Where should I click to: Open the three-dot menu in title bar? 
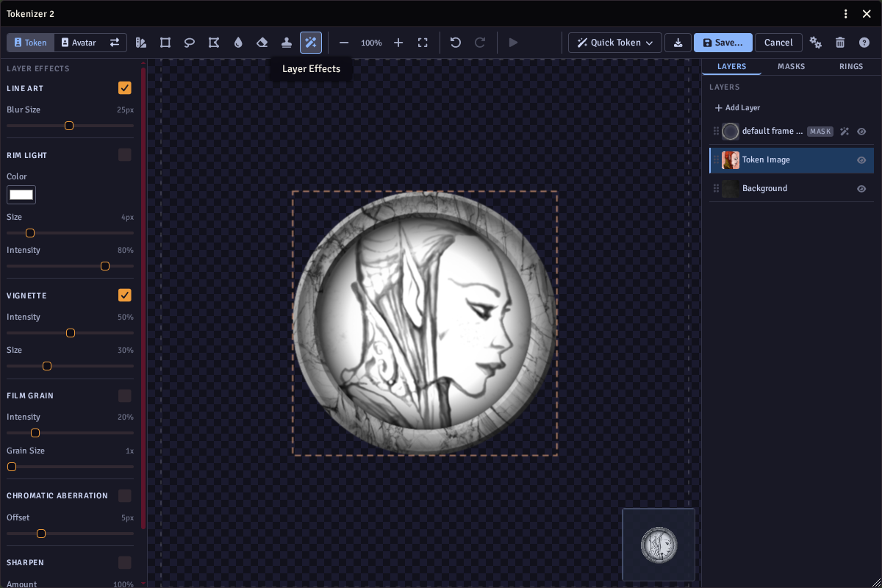846,14
